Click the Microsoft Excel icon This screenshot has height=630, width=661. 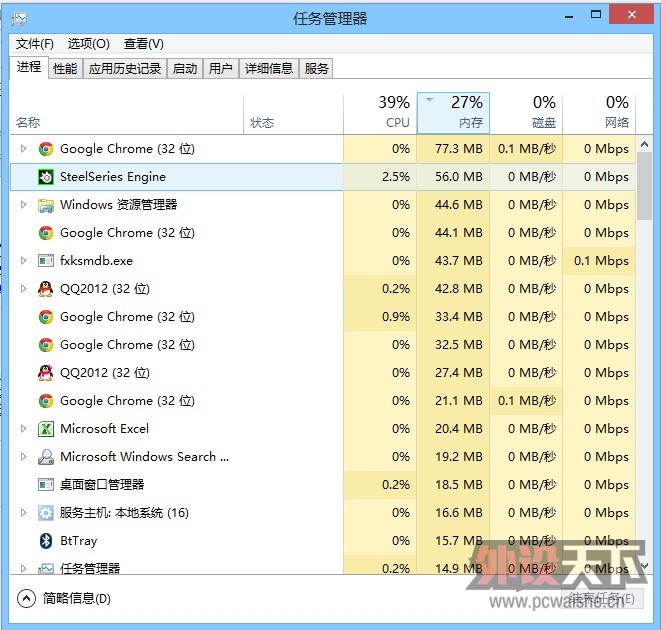click(x=46, y=429)
